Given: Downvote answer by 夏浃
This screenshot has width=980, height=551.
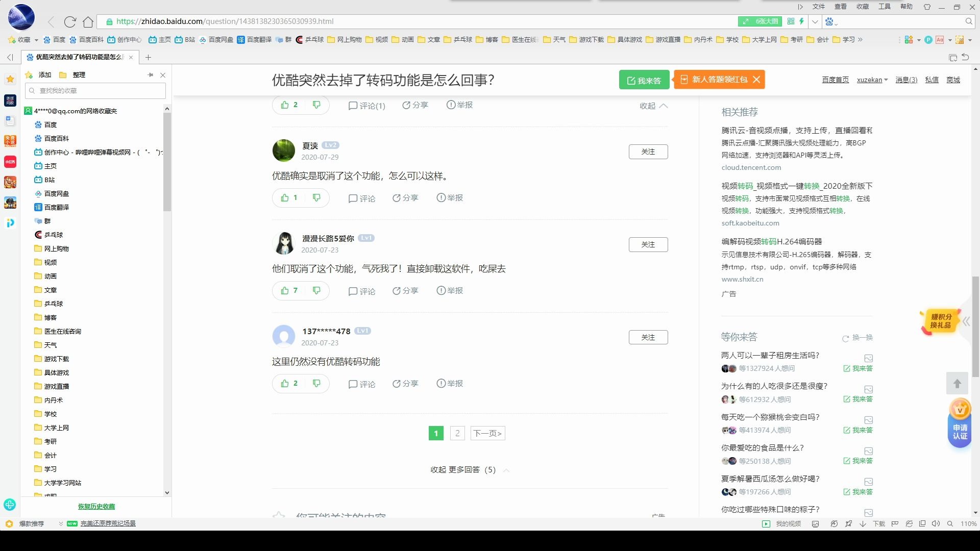Looking at the screenshot, I should (x=316, y=197).
